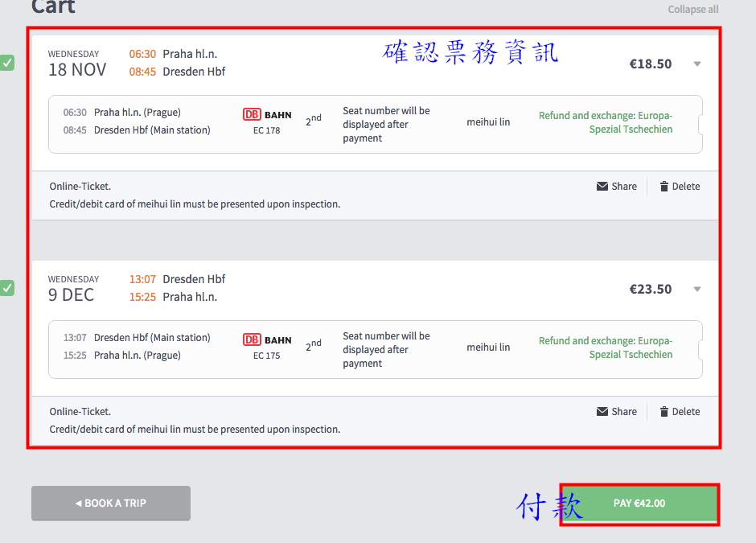
Task: Go back with BOOK A TRIP button
Action: [x=111, y=504]
